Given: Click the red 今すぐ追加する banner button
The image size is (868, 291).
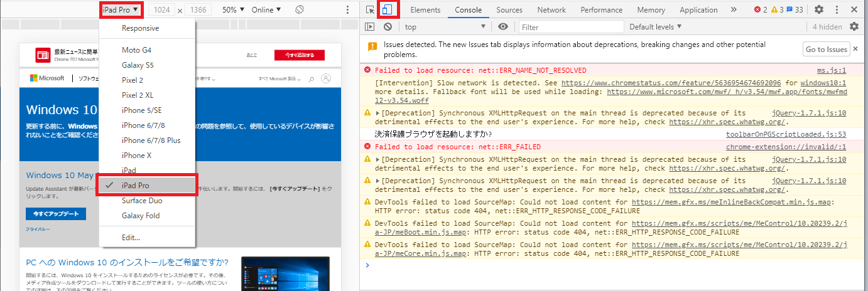Looking at the screenshot, I should [x=300, y=55].
